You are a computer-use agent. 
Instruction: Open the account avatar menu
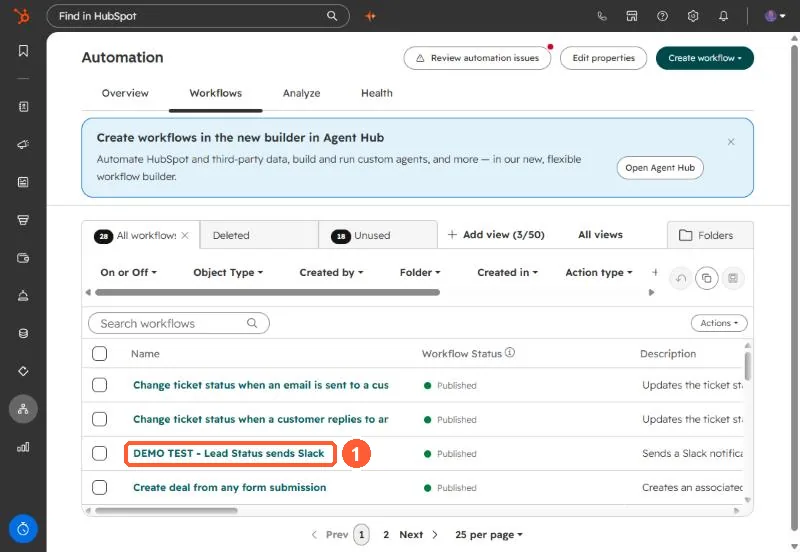point(774,16)
